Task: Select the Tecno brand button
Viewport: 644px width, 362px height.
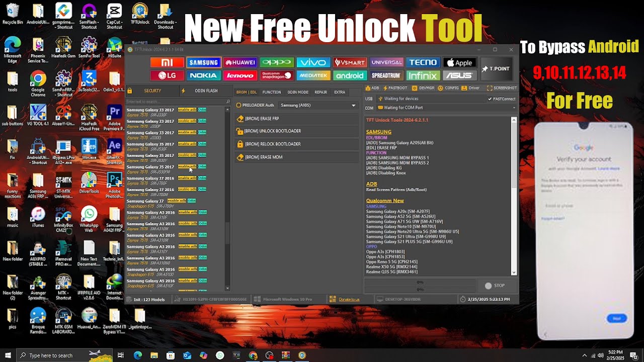Action: pos(423,62)
